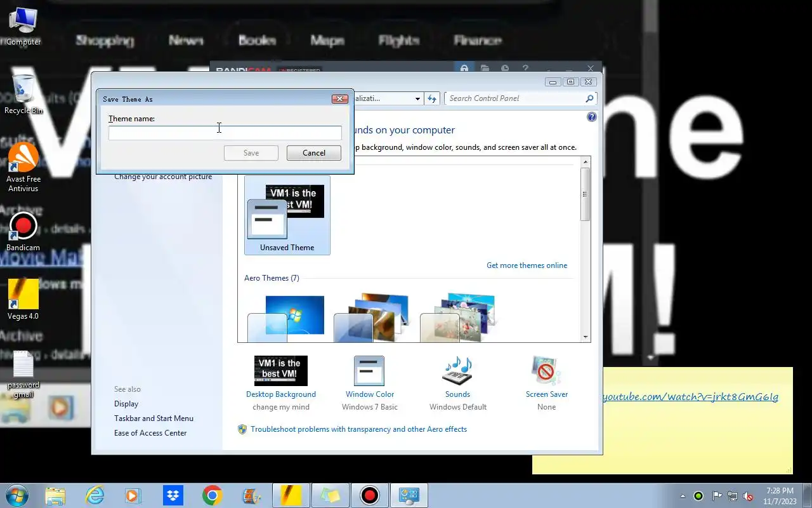This screenshot has height=508, width=812.
Task: Open the Flights tab in browser
Action: tap(399, 41)
